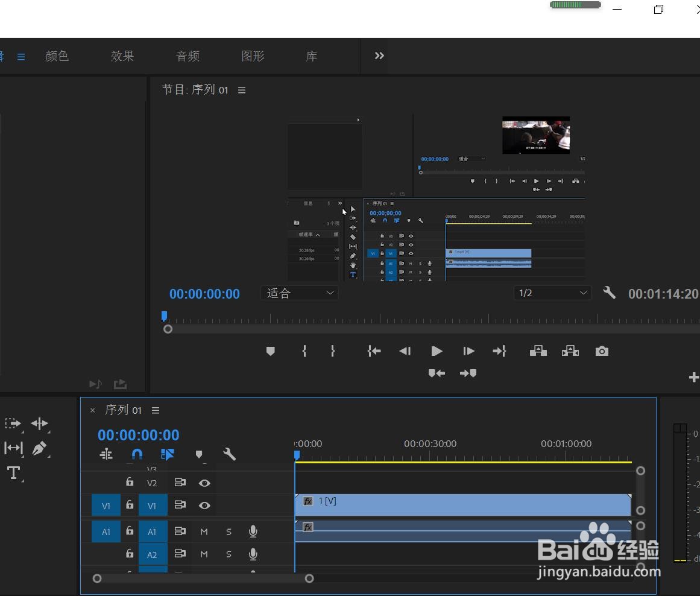Toggle lock on A1 track

click(x=130, y=530)
